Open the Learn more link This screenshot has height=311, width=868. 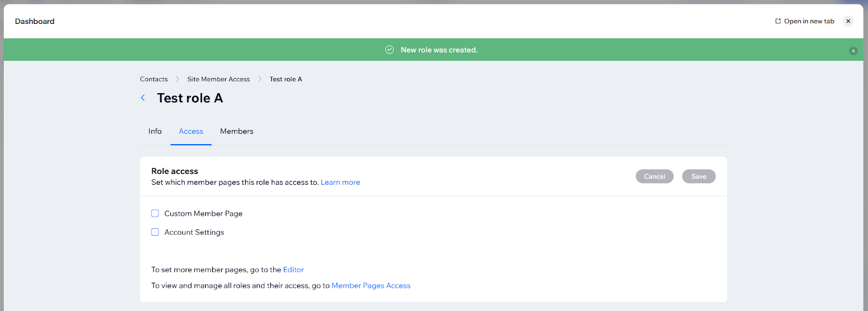(340, 183)
